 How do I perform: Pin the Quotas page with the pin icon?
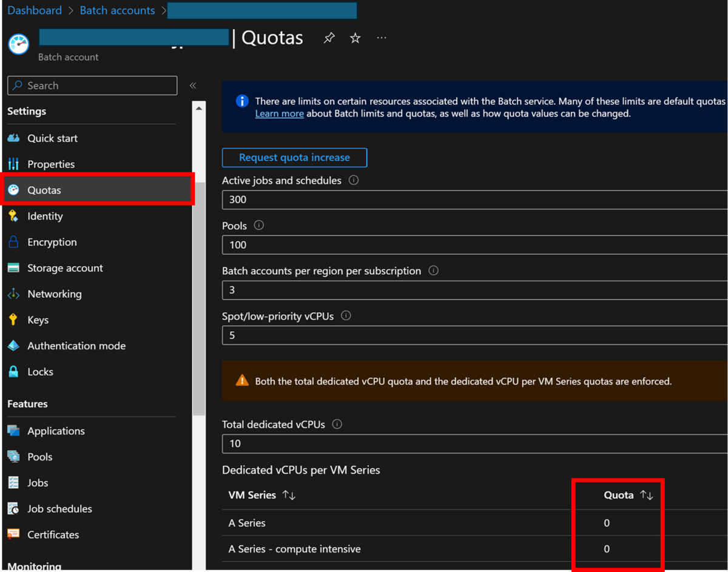point(329,38)
